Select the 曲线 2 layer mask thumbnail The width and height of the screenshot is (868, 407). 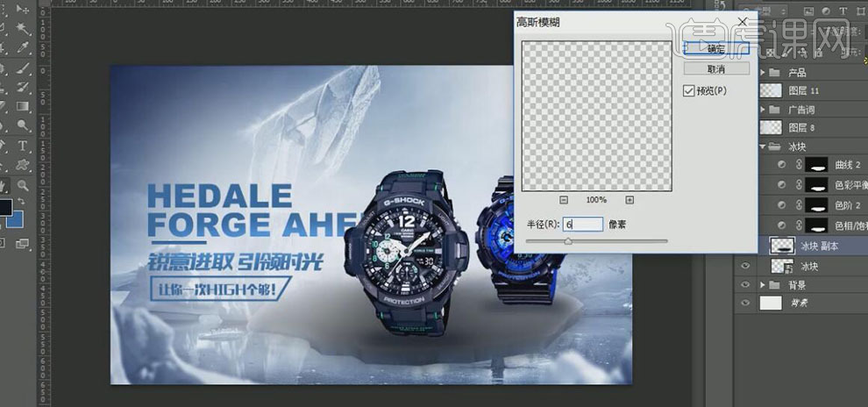click(816, 164)
